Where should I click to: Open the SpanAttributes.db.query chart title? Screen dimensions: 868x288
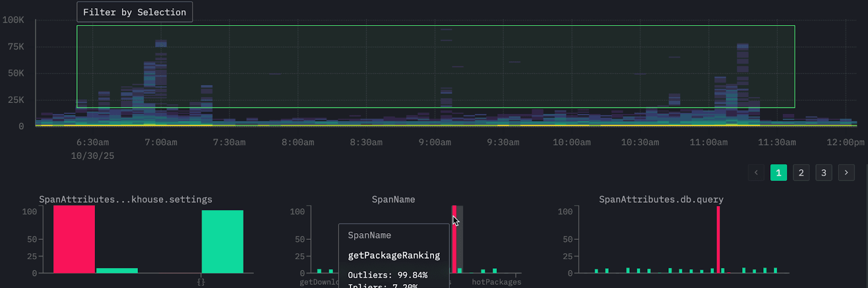point(661,200)
